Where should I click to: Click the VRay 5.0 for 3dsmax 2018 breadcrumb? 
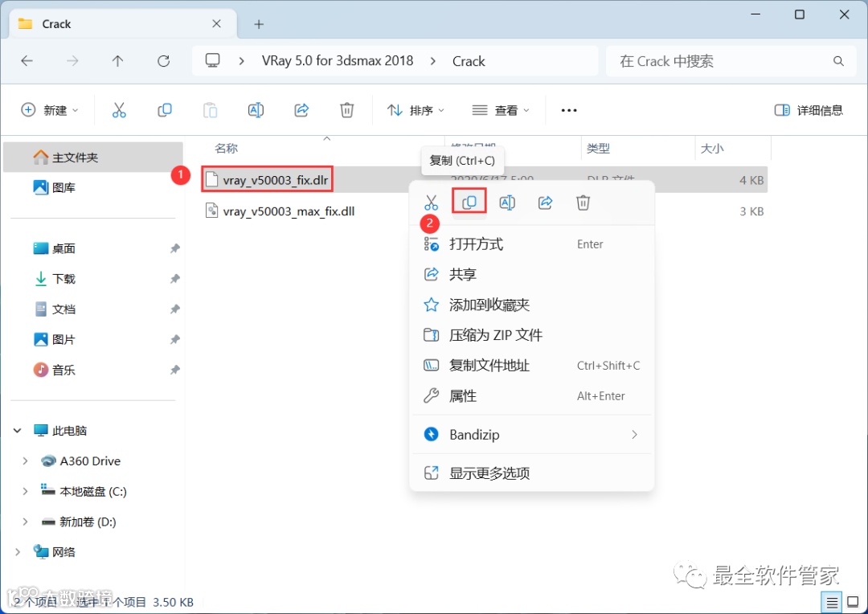coord(338,61)
